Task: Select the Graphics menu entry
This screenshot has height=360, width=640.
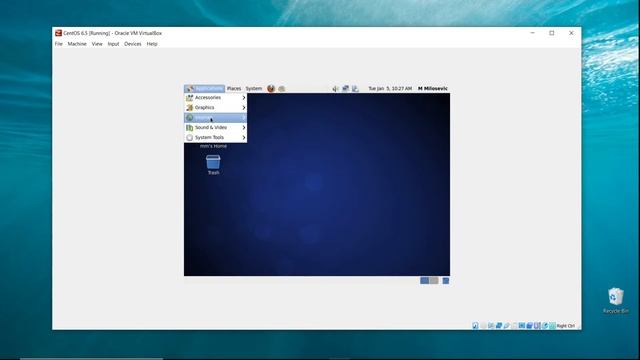Action: 216,108
